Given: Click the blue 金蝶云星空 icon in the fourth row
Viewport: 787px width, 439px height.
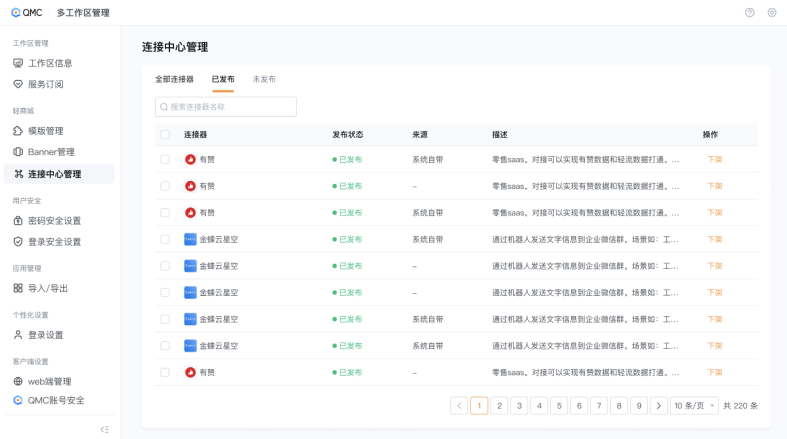Looking at the screenshot, I should [x=190, y=239].
